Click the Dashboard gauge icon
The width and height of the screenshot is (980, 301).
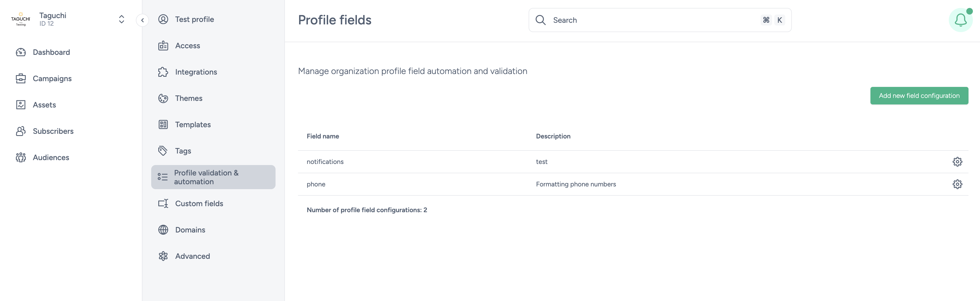click(21, 52)
